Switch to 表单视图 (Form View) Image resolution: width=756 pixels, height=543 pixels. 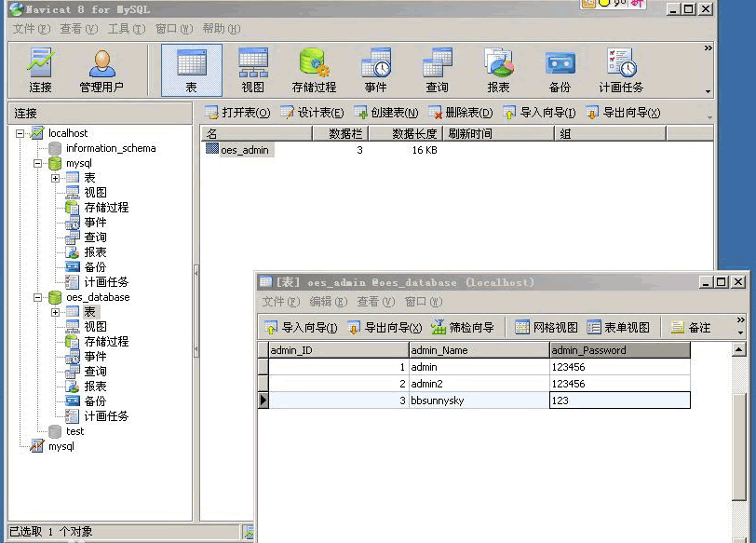(x=618, y=328)
